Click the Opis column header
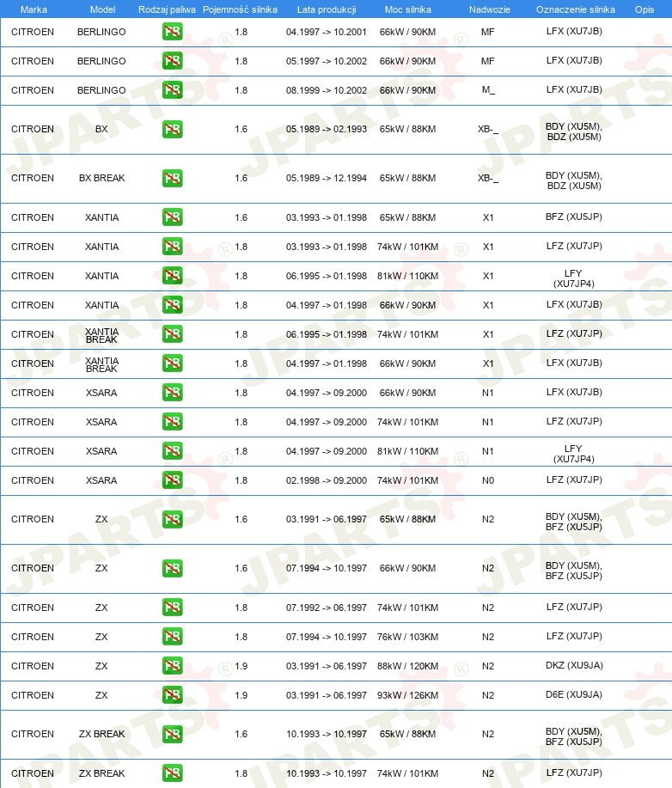This screenshot has height=788, width=672. tap(645, 9)
